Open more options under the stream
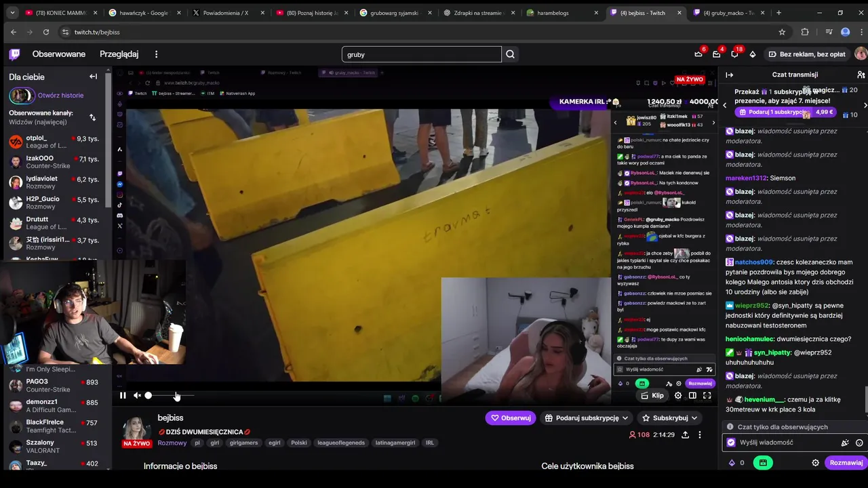The width and height of the screenshot is (868, 488). (700, 434)
